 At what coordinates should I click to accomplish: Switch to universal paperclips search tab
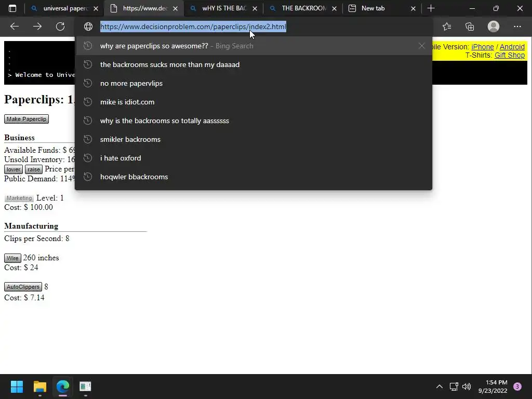64,8
